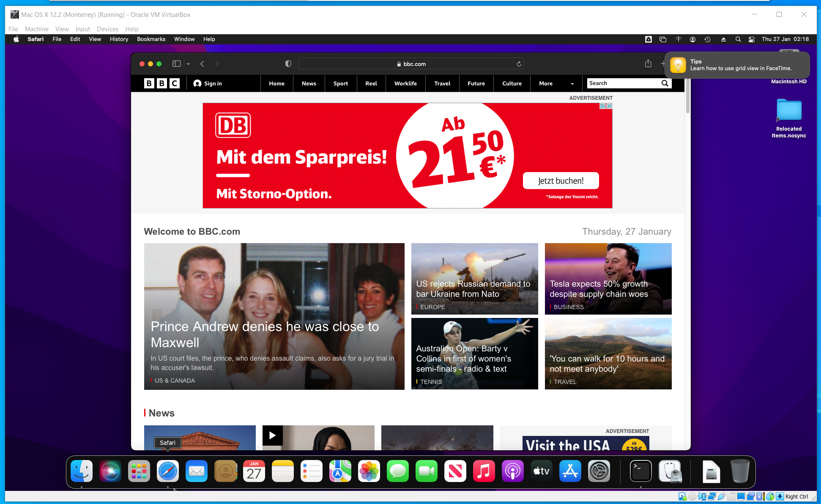821x504 pixels.
Task: Open Apple TV app in Dock
Action: click(x=542, y=471)
